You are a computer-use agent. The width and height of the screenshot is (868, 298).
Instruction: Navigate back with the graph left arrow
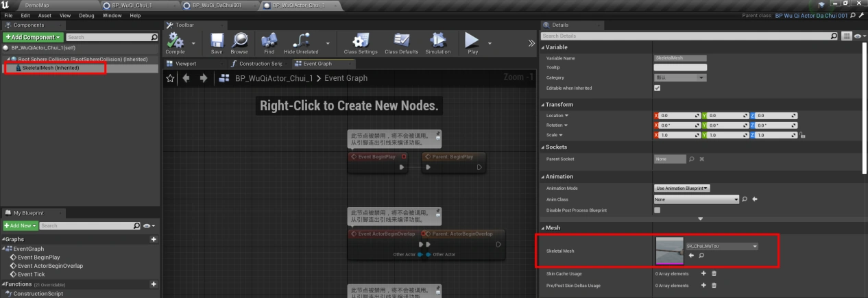click(186, 78)
